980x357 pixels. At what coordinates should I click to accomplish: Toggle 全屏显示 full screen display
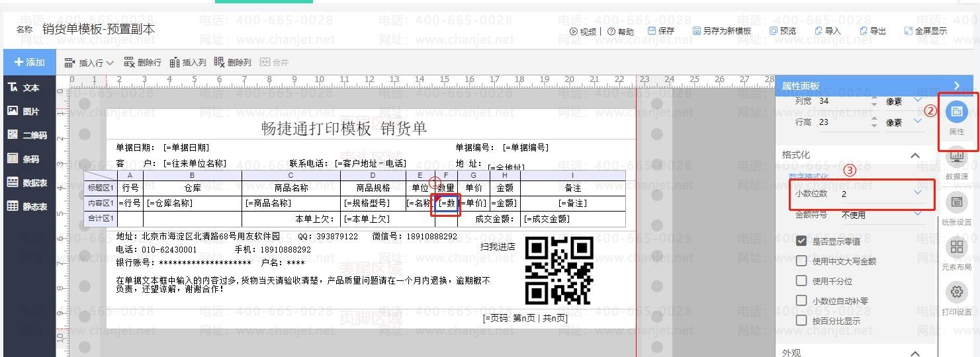pos(926,31)
